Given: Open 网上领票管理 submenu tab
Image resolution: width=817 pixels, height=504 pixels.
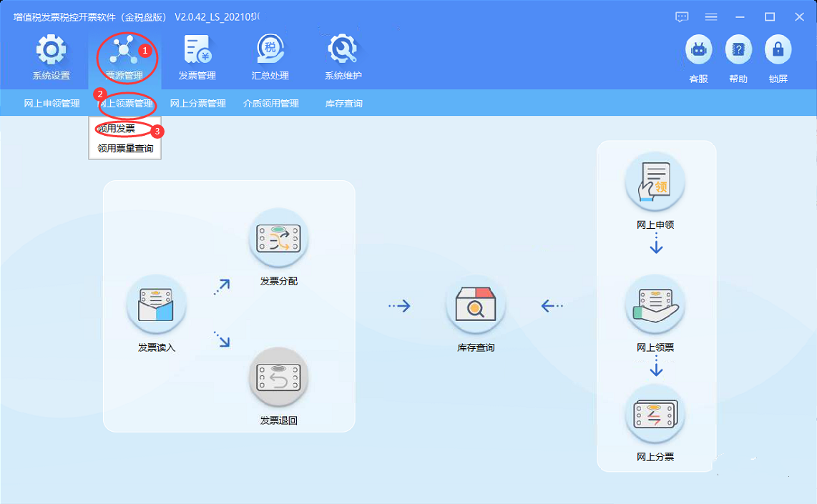Looking at the screenshot, I should click(x=125, y=104).
